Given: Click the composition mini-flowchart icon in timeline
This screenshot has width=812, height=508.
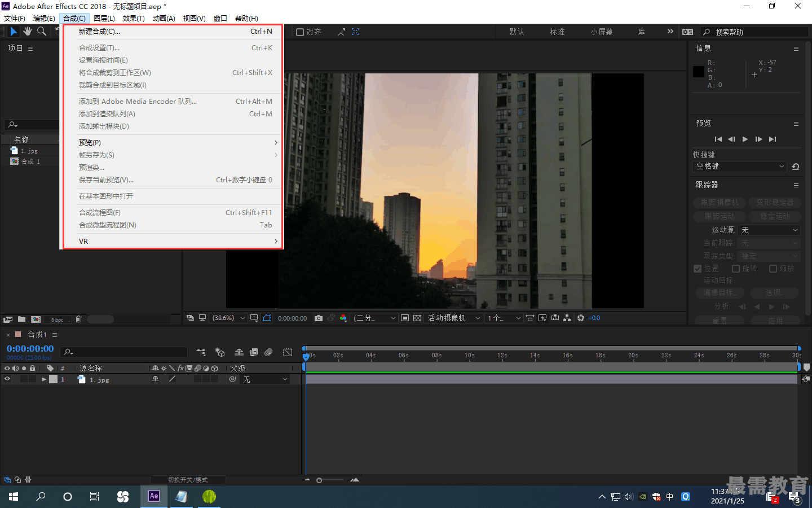Looking at the screenshot, I should 201,352.
